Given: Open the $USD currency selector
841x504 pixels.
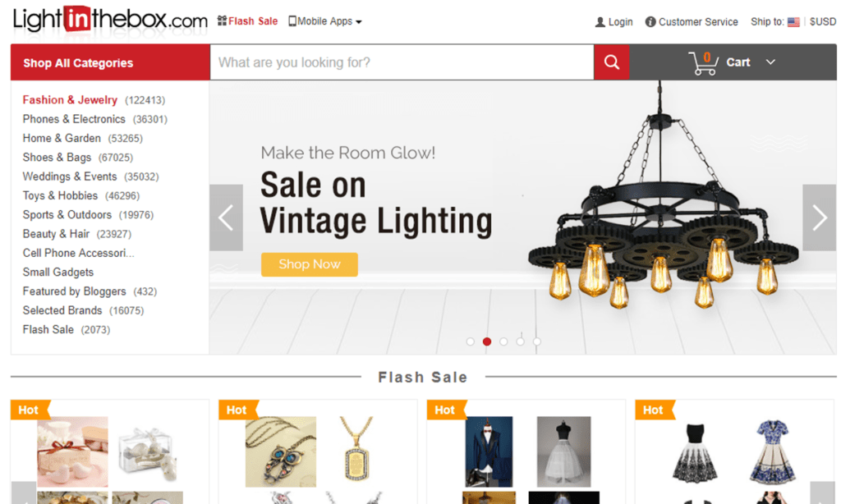Looking at the screenshot, I should pos(823,22).
